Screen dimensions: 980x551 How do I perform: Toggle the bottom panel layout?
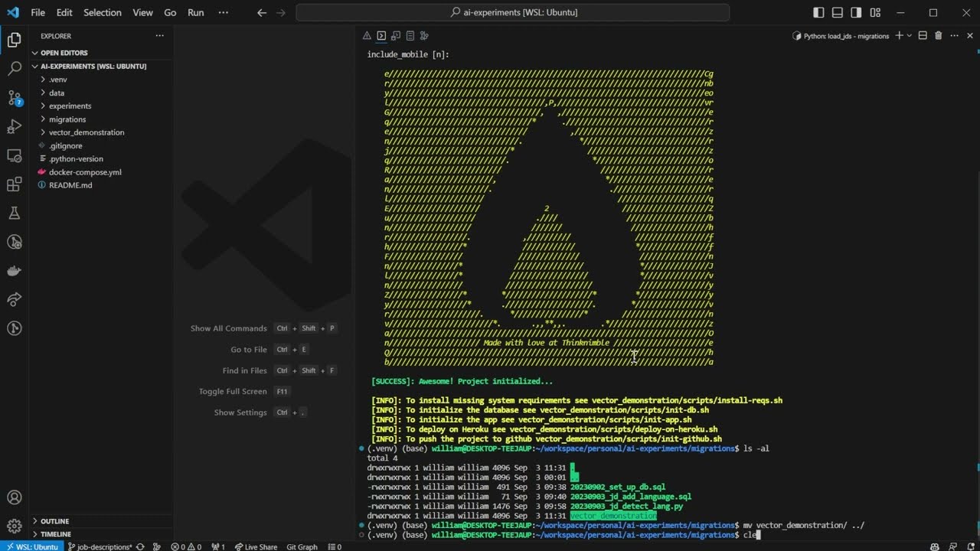click(x=838, y=12)
